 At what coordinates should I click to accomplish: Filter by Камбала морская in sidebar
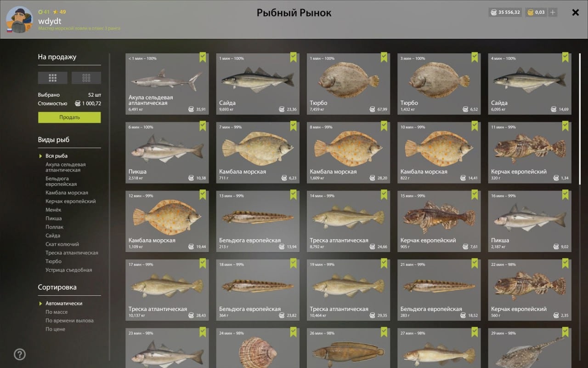(67, 193)
